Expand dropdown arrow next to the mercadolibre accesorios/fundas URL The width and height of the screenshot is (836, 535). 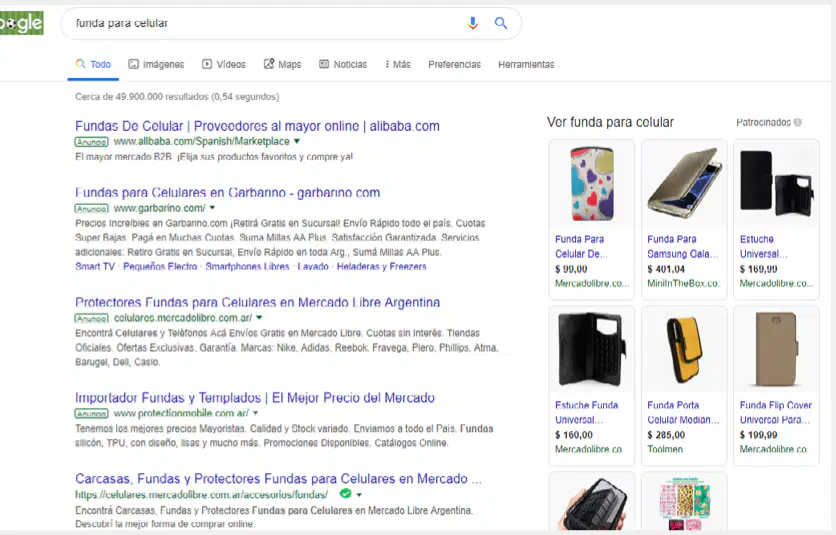pyautogui.click(x=359, y=494)
